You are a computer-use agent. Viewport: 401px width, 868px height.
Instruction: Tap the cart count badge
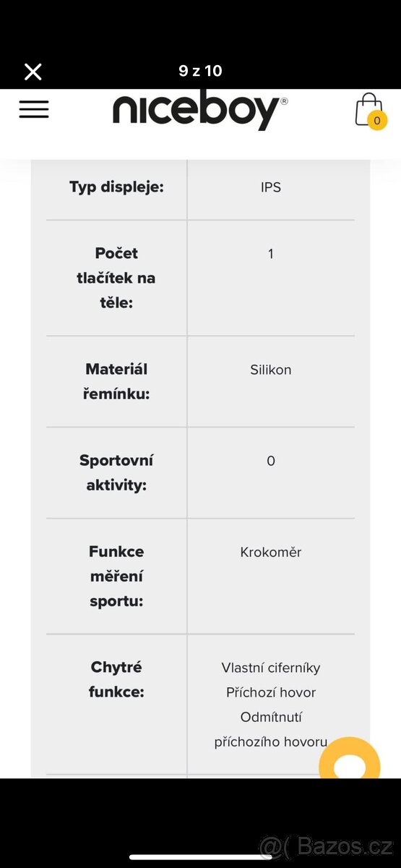376,121
